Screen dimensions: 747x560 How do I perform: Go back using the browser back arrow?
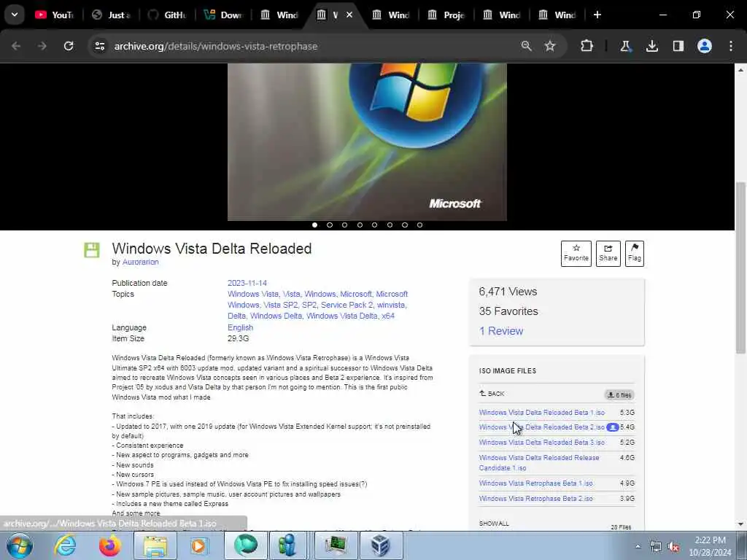pos(16,46)
